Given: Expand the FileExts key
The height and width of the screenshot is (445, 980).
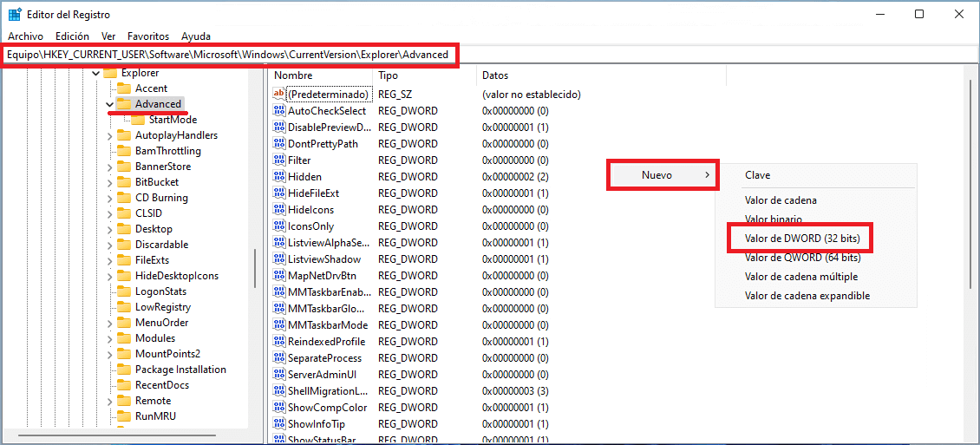Looking at the screenshot, I should tap(109, 260).
